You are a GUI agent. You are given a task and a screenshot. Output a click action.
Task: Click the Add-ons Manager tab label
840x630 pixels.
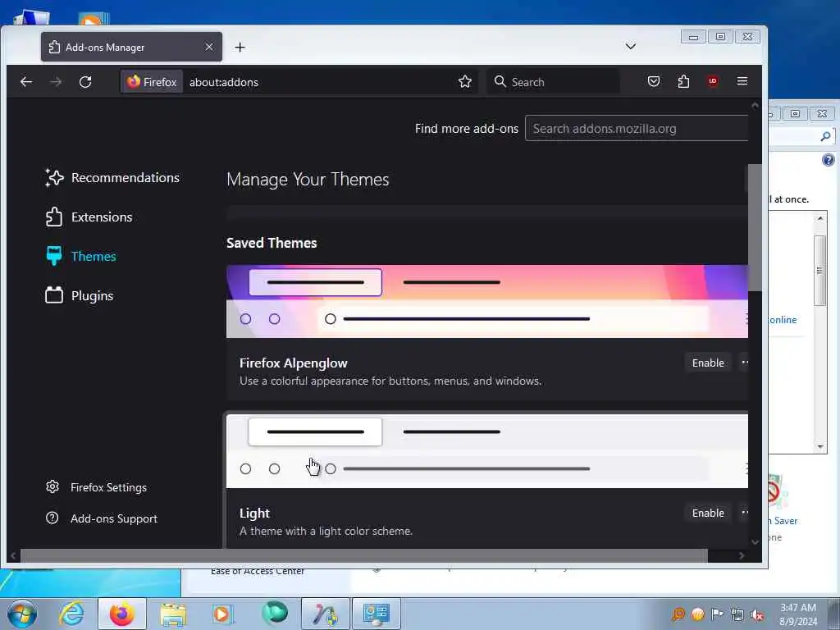[x=105, y=47]
